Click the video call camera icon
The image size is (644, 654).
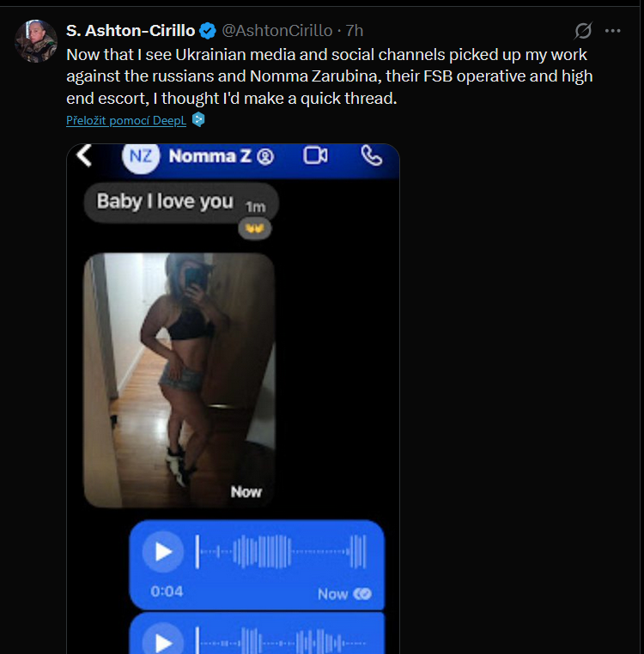pyautogui.click(x=315, y=155)
